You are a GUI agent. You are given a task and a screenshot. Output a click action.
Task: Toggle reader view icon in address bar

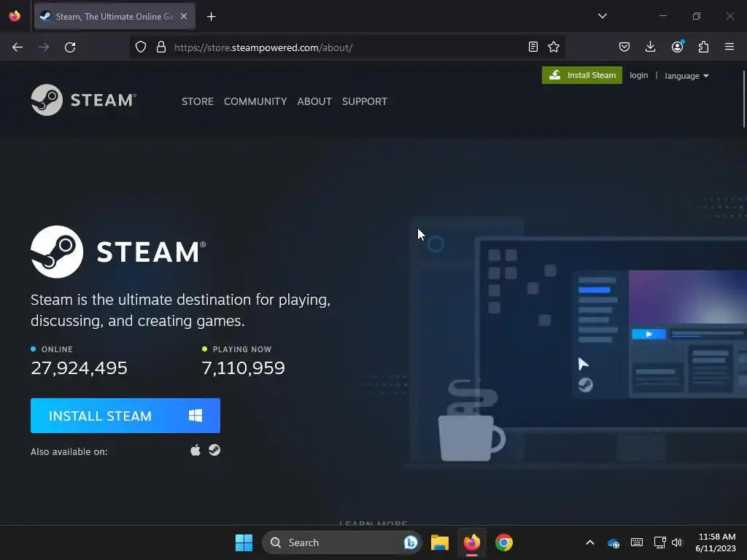point(533,47)
